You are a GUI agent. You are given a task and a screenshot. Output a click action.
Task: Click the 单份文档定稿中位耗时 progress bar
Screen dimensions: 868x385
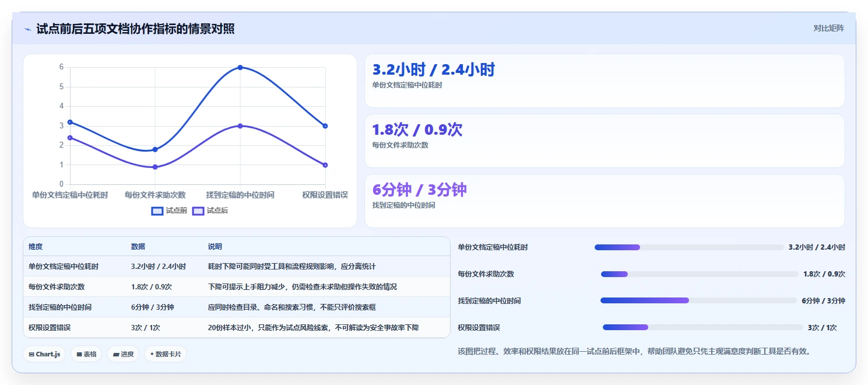point(689,247)
